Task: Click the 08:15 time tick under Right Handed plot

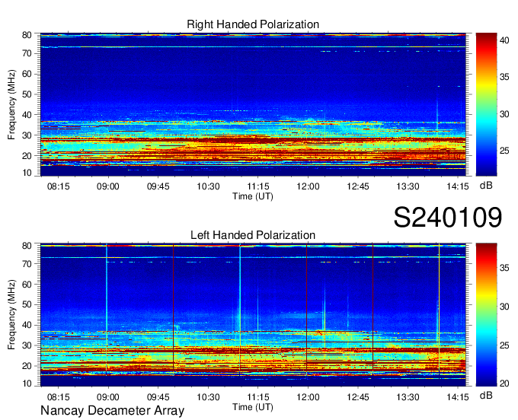Action: click(x=59, y=186)
